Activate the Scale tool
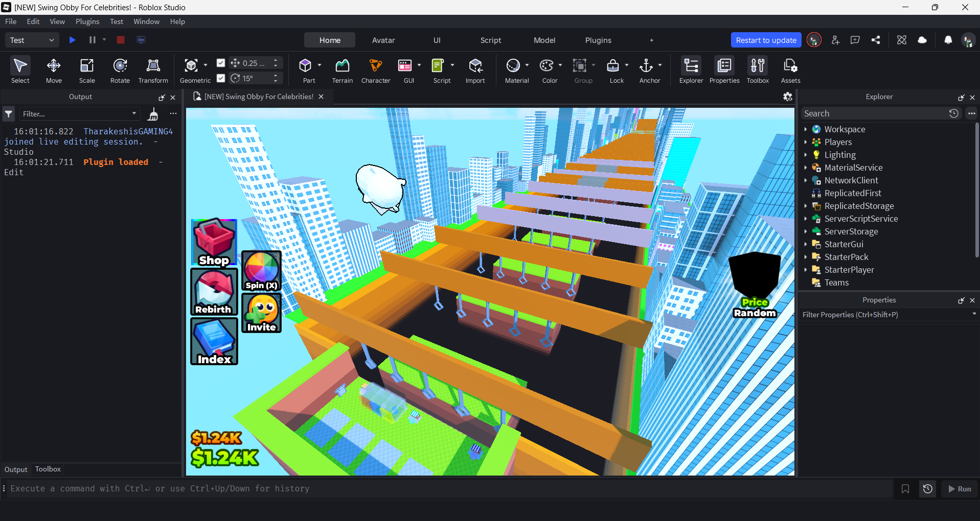 [x=87, y=70]
